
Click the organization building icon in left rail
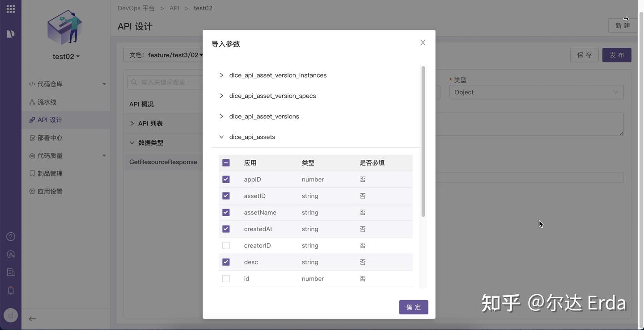11,272
